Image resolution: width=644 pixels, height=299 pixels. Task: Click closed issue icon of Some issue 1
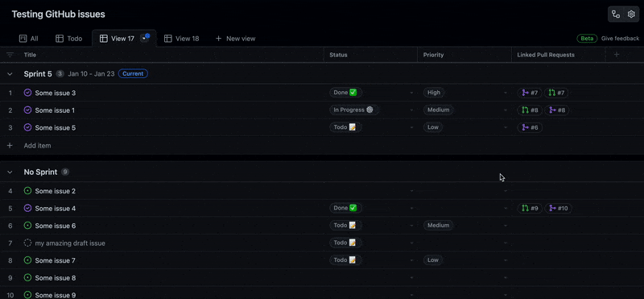[27, 110]
